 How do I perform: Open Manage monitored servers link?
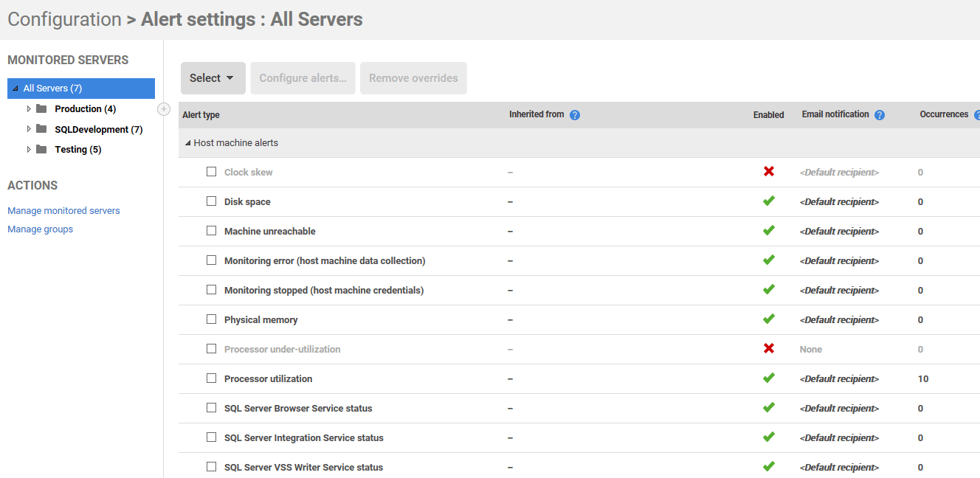click(x=63, y=211)
